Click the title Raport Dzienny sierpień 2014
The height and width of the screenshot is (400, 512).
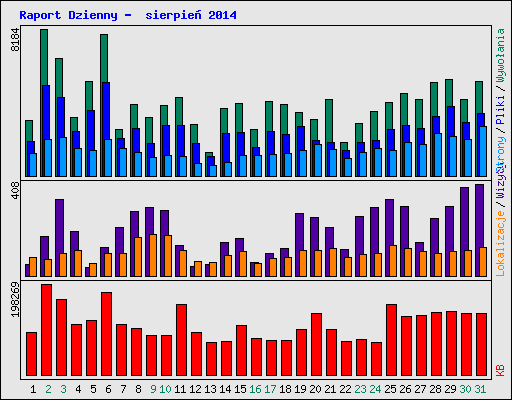[x=128, y=15]
